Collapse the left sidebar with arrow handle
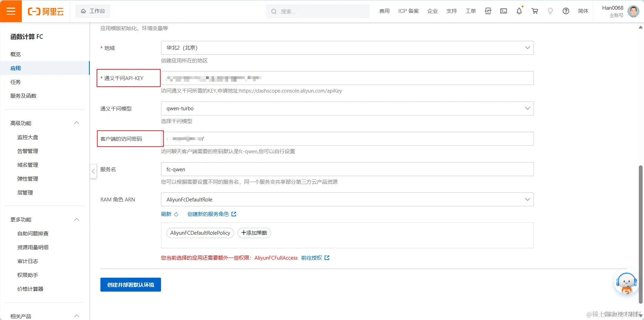644x320 pixels. pyautogui.click(x=93, y=171)
